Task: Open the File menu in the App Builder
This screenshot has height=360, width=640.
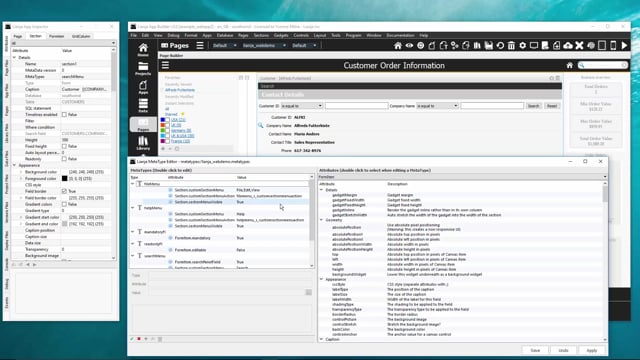Action: 133,36
